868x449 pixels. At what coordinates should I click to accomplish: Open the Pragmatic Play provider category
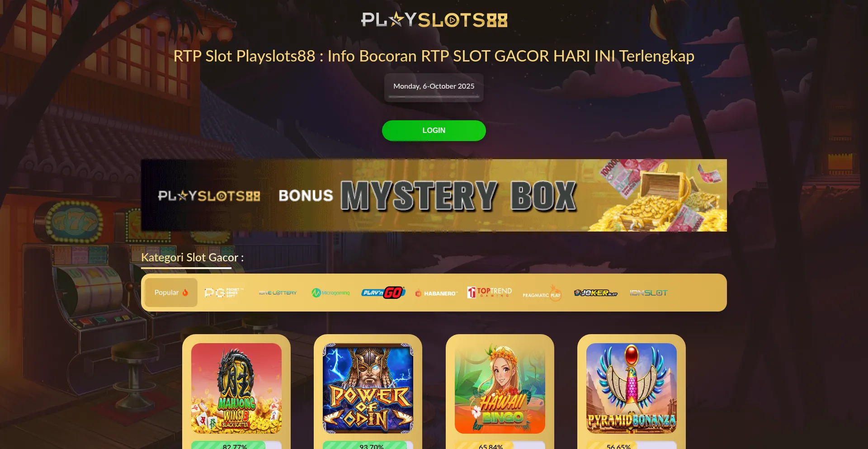542,293
